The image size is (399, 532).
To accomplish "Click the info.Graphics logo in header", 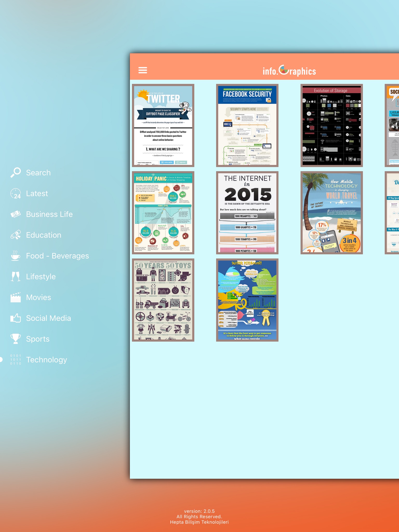I will tap(289, 70).
